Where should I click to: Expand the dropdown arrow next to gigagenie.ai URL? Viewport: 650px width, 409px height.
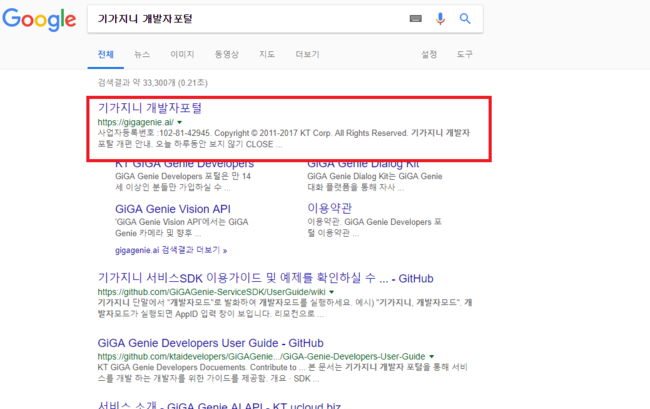[179, 122]
